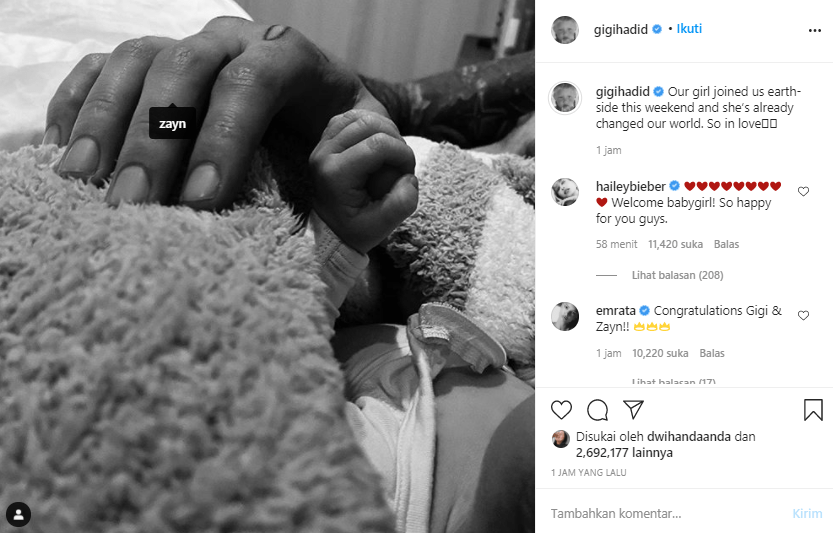Open haileybieber's profile avatar

click(565, 192)
